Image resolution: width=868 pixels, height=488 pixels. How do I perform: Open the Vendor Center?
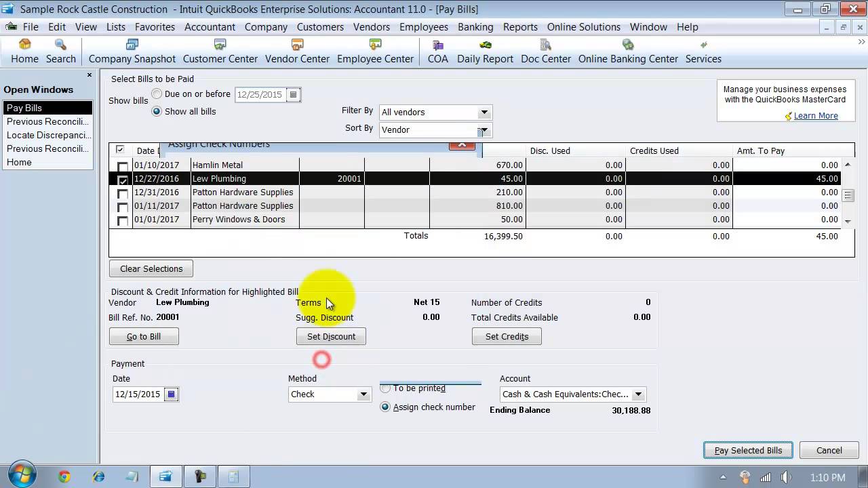coord(297,52)
